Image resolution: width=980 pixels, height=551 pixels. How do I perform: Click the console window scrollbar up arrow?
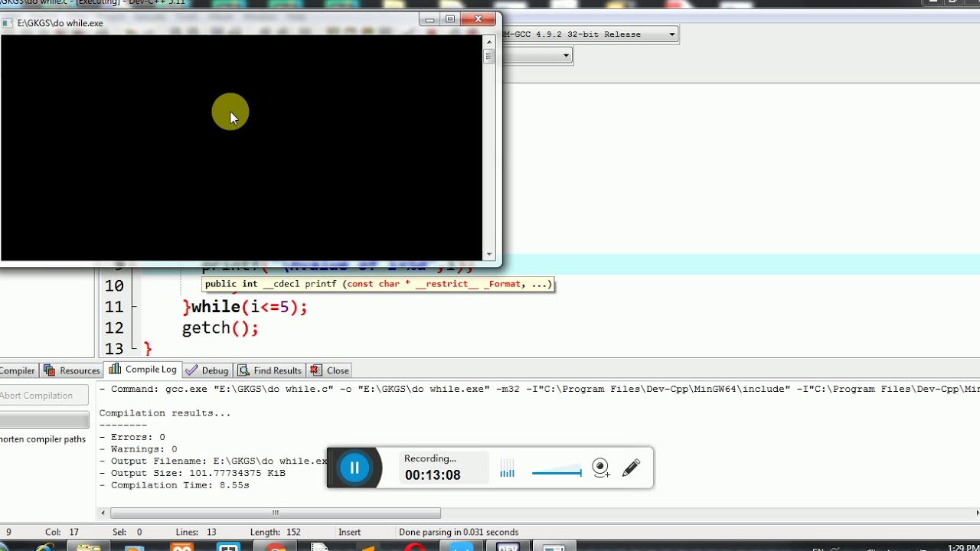tap(489, 41)
